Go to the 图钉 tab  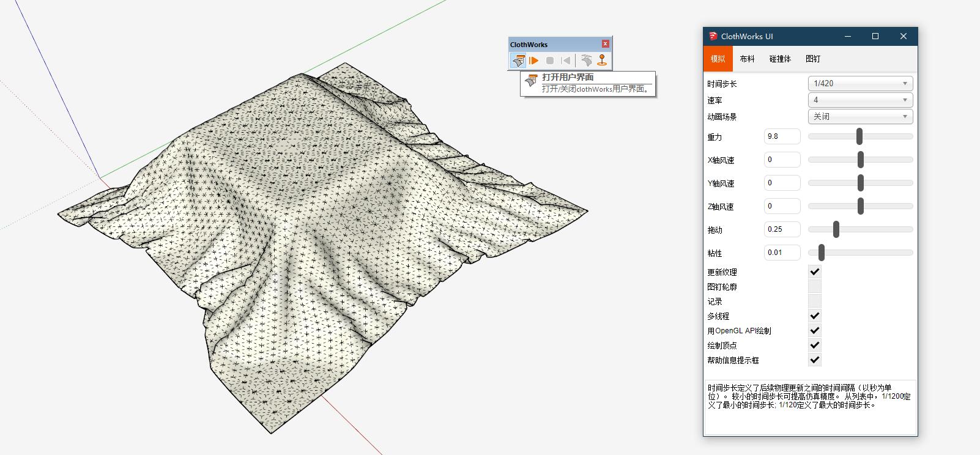pyautogui.click(x=813, y=59)
